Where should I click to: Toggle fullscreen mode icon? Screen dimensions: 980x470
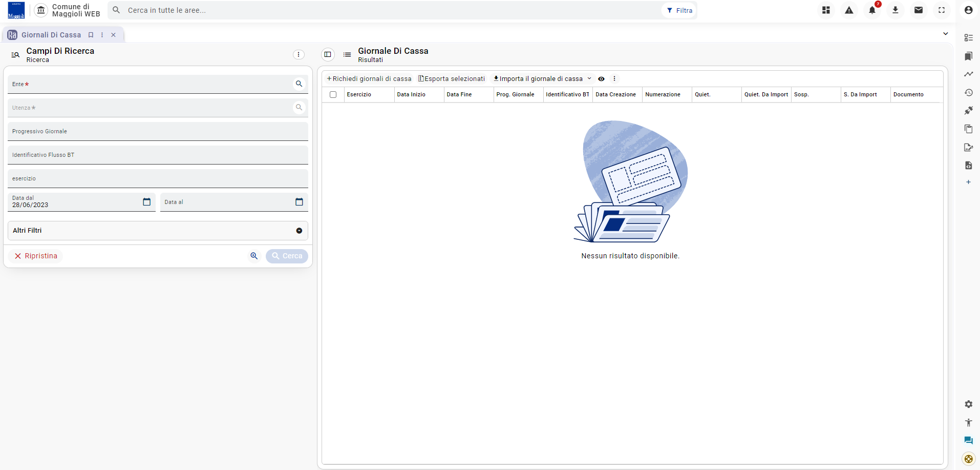pos(942,10)
